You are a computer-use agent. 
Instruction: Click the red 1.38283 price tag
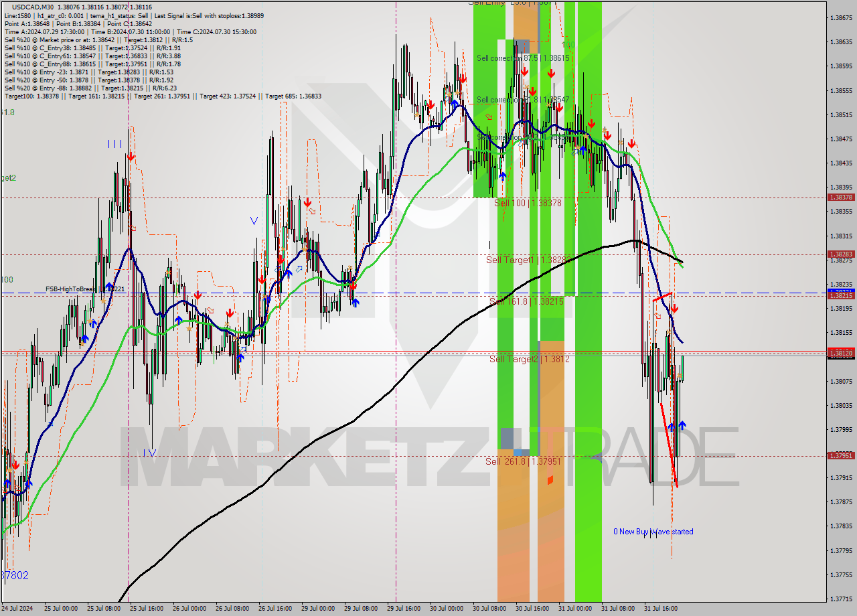pyautogui.click(x=841, y=254)
